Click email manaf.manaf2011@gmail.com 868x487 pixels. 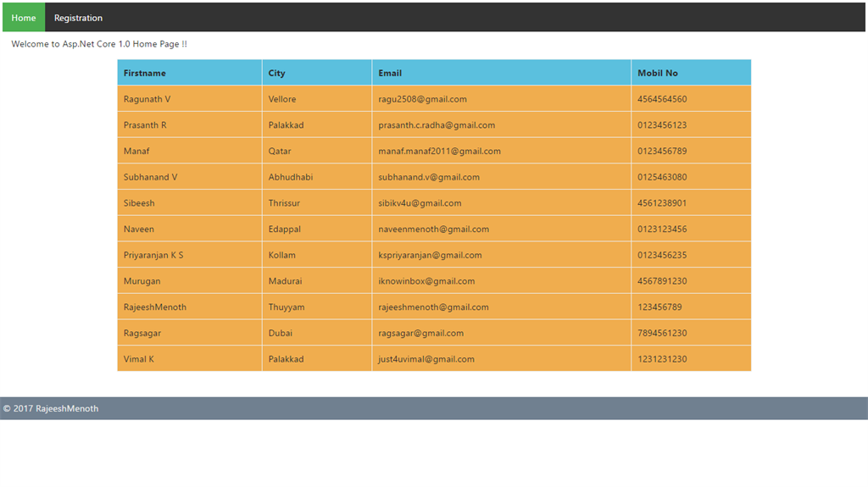point(440,151)
